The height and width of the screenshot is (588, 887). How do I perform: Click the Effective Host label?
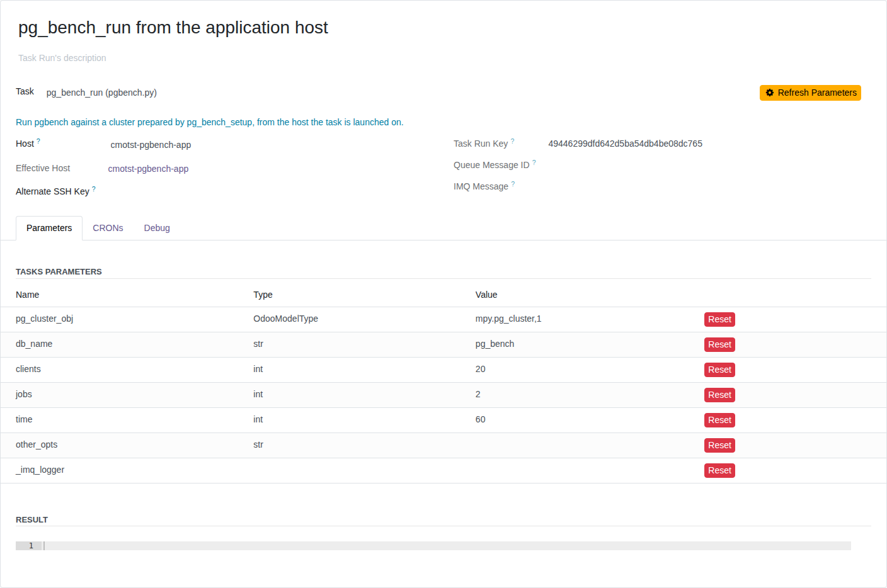(43, 168)
